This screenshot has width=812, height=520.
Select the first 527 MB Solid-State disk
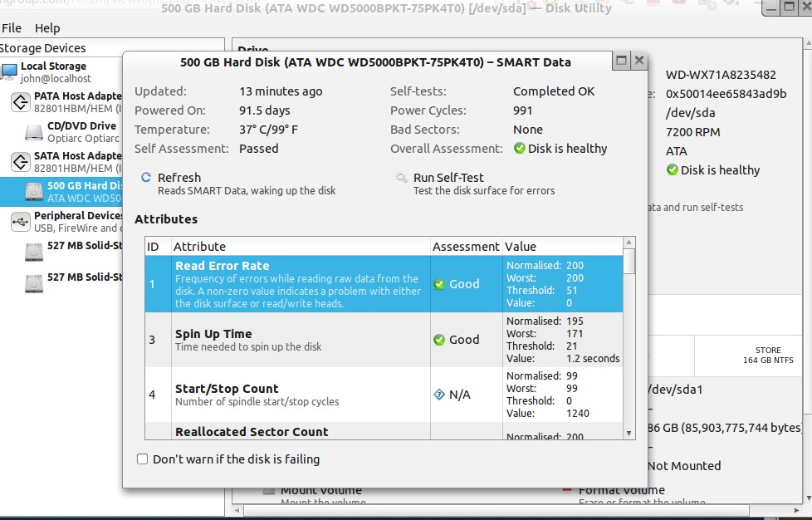tap(34, 252)
